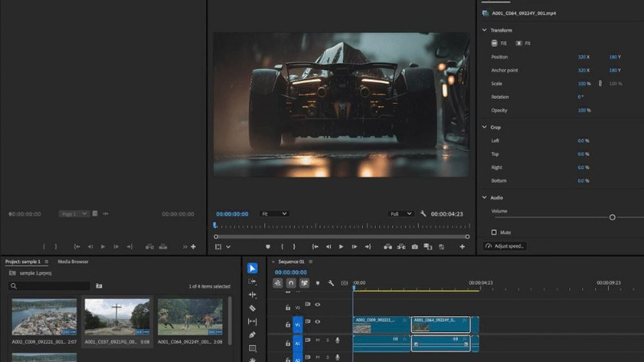Click the Volume slider handle

point(613,217)
